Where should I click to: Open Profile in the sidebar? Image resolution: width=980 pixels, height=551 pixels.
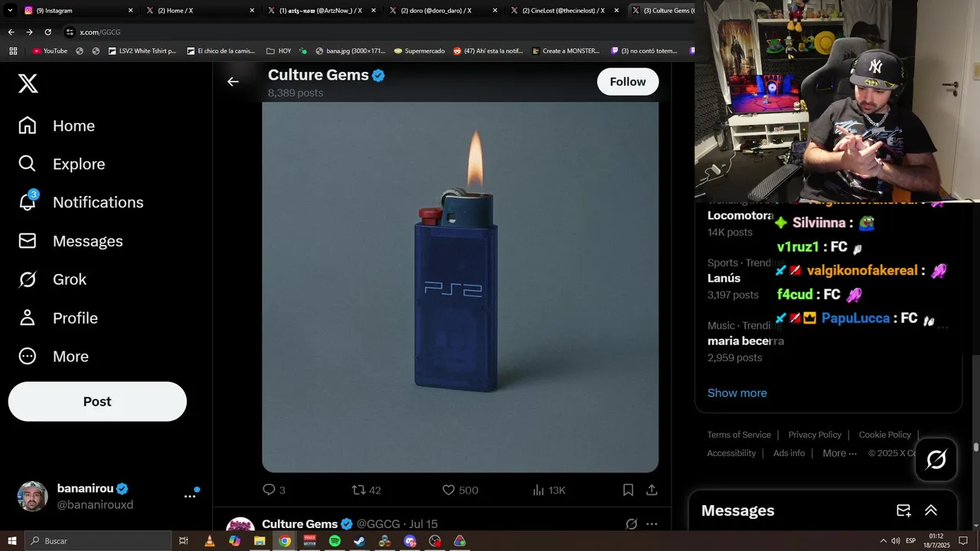[57, 318]
